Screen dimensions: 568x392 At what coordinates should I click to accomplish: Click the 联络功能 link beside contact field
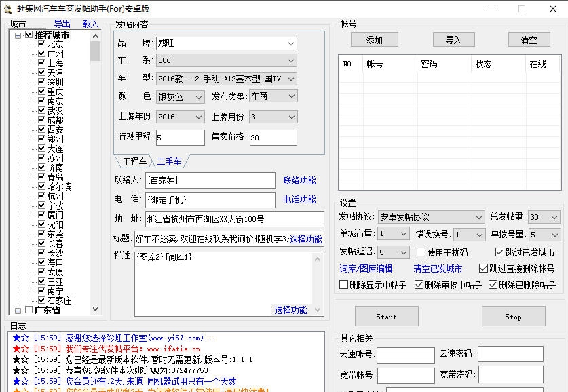point(299,181)
